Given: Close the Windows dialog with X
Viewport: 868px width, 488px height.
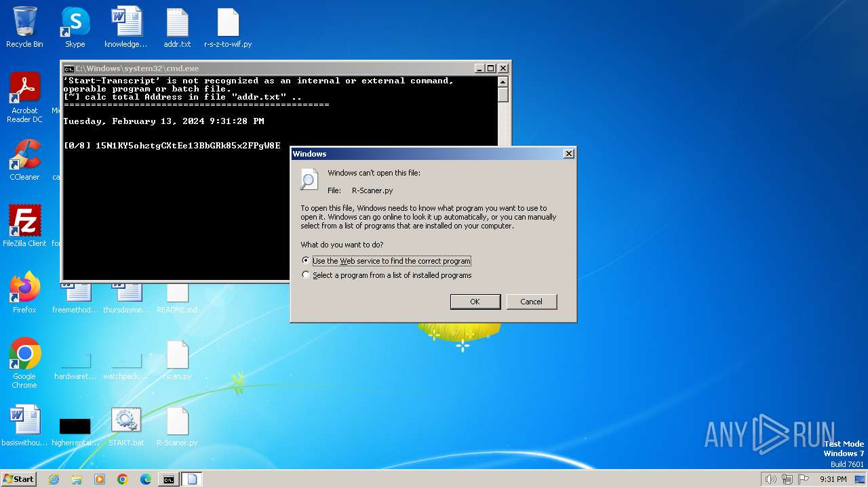Looking at the screenshot, I should coord(568,154).
